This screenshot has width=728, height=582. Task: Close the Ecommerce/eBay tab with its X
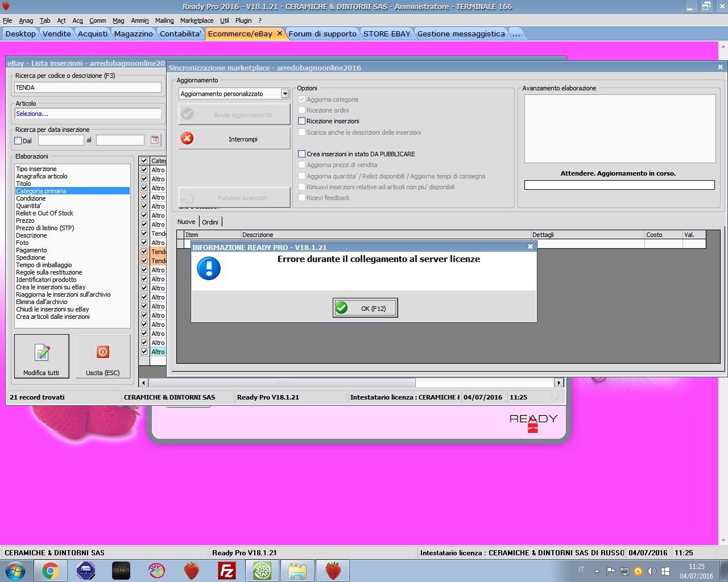pyautogui.click(x=279, y=34)
